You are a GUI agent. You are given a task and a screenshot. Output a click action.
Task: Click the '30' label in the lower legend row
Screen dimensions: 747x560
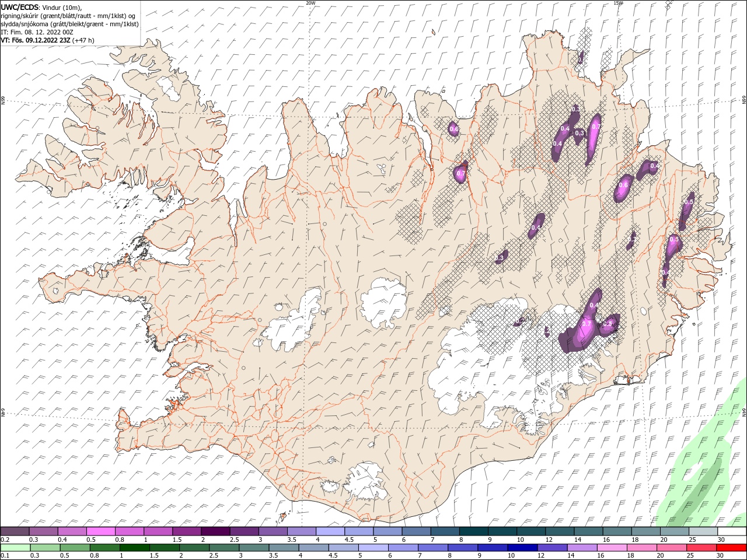(720, 556)
